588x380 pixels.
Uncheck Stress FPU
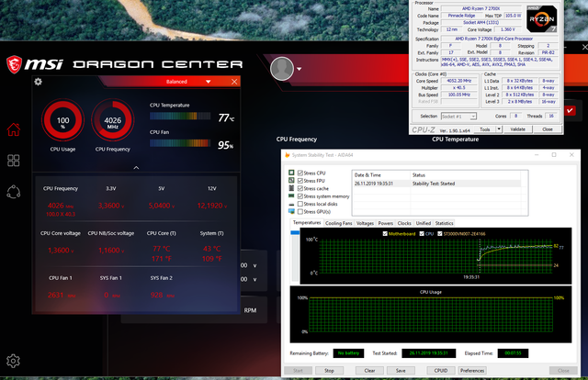tap(300, 181)
